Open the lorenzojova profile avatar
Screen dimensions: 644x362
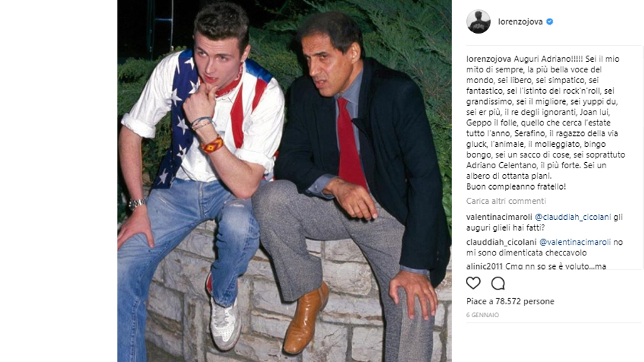point(478,21)
